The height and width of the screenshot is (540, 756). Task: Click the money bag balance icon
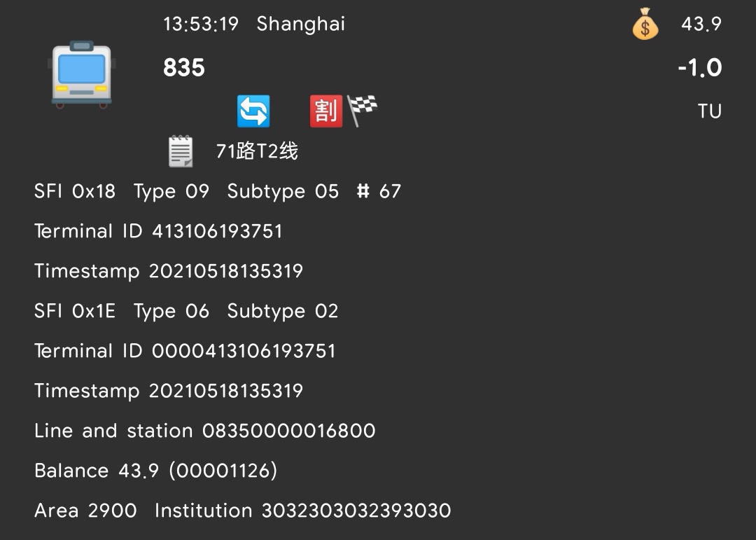(x=645, y=25)
